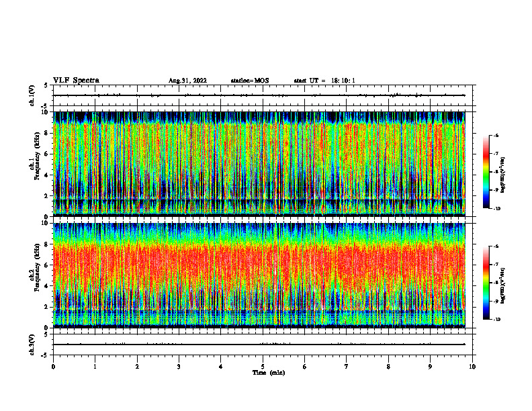This screenshot has height=411, width=532.
Task: Click the ch.2 color scale log(PSD) unit label
Action: coord(503,285)
